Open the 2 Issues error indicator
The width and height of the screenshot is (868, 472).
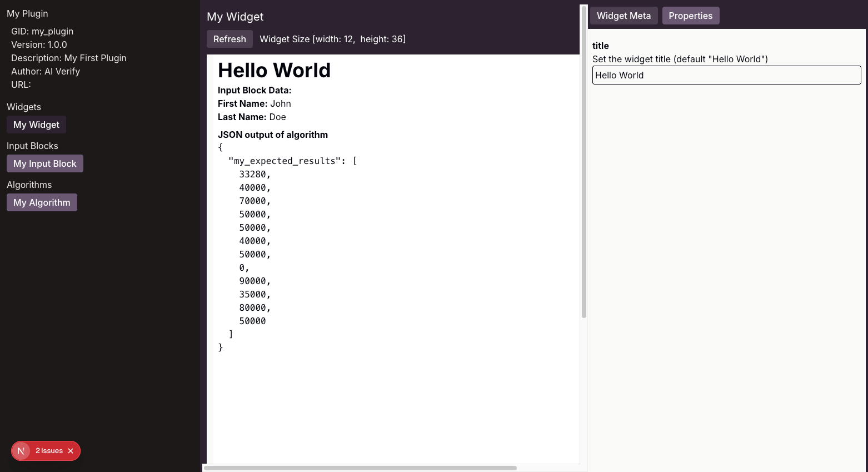pos(49,451)
